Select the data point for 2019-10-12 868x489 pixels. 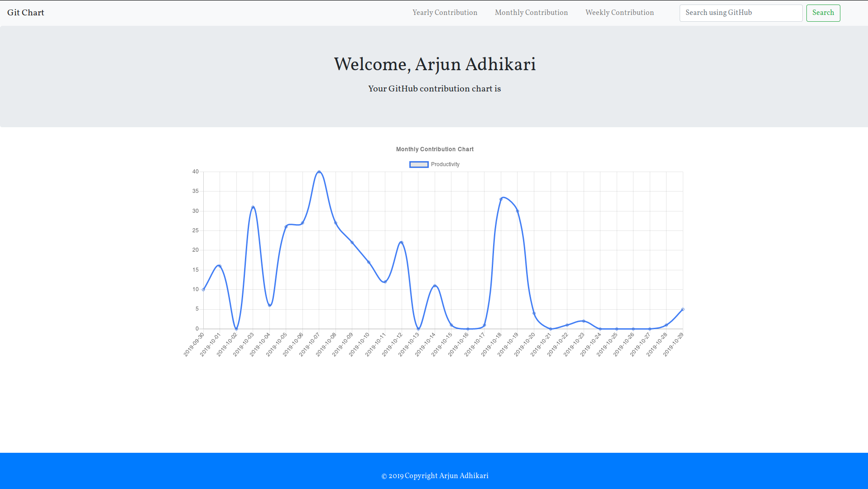pos(402,243)
